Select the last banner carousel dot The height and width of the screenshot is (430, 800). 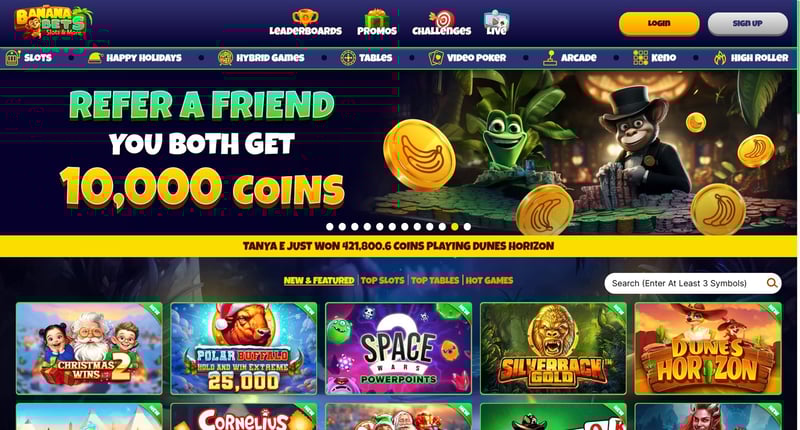coord(467,226)
